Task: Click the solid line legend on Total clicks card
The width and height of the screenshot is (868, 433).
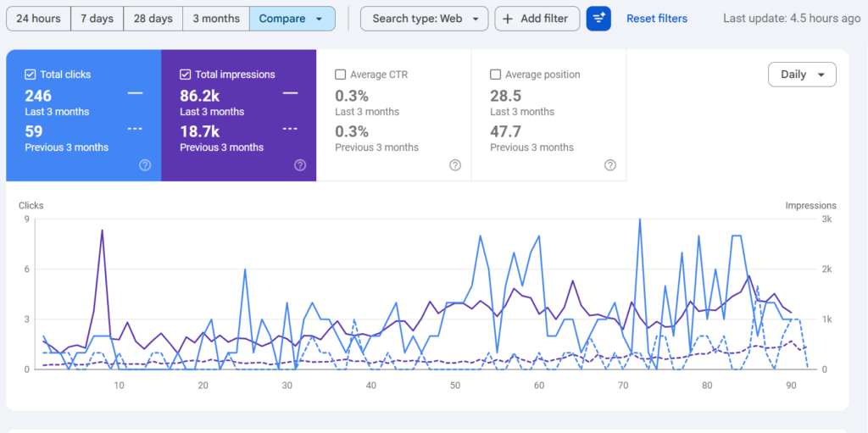Action: [x=135, y=93]
